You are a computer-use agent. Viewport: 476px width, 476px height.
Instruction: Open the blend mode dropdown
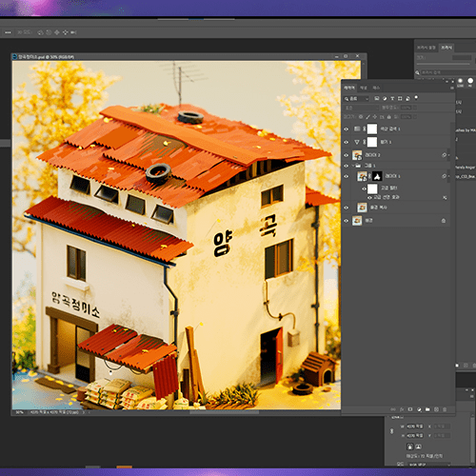pyautogui.click(x=361, y=108)
